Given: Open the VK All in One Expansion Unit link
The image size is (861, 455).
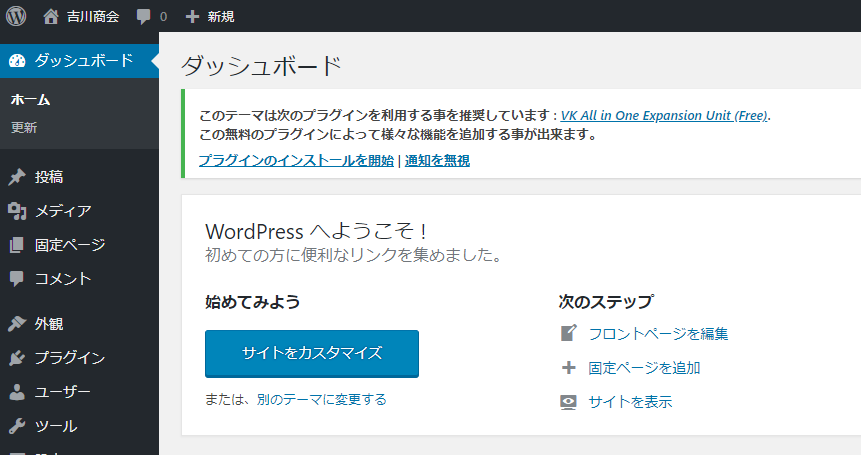Looking at the screenshot, I should pos(664,115).
